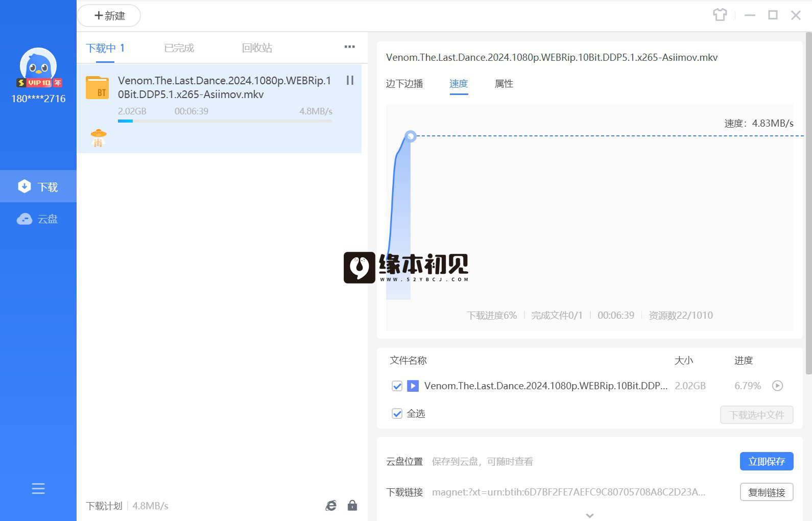Play the Venom file while downloading
This screenshot has height=521, width=812.
(777, 386)
